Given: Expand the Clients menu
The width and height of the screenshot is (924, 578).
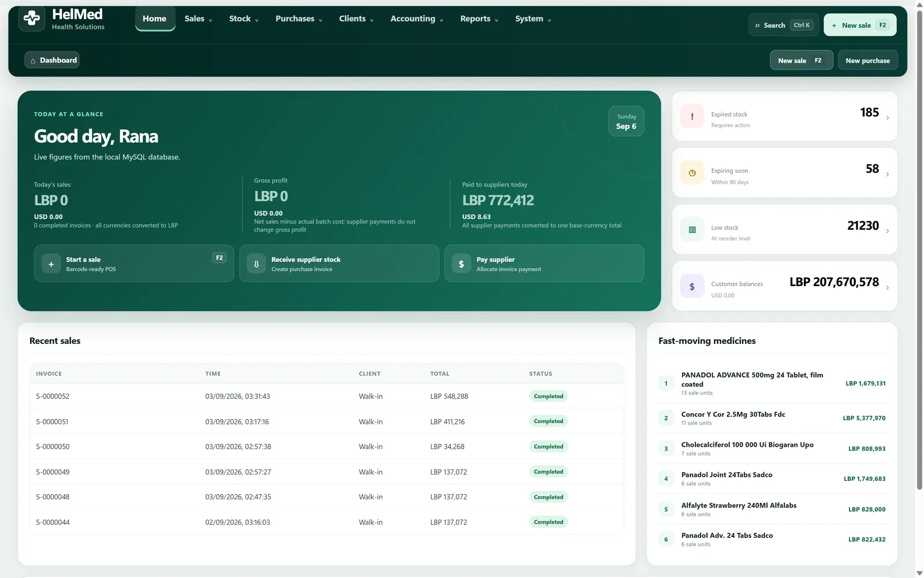Looking at the screenshot, I should tap(356, 18).
